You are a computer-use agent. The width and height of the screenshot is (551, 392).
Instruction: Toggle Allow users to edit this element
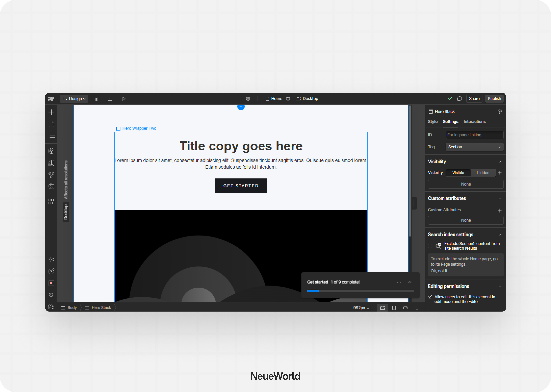430,297
